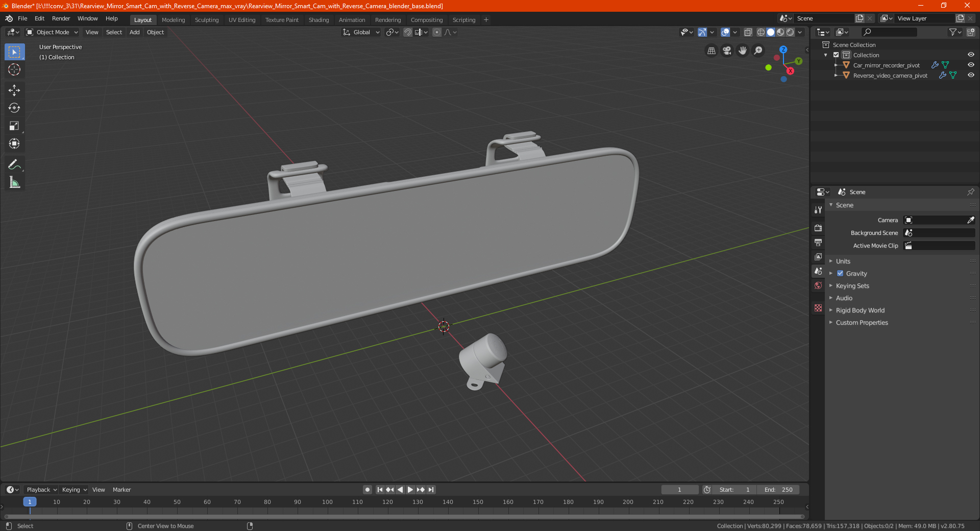Toggle X-ray mode
Screen dimensions: 980x531
(x=748, y=32)
